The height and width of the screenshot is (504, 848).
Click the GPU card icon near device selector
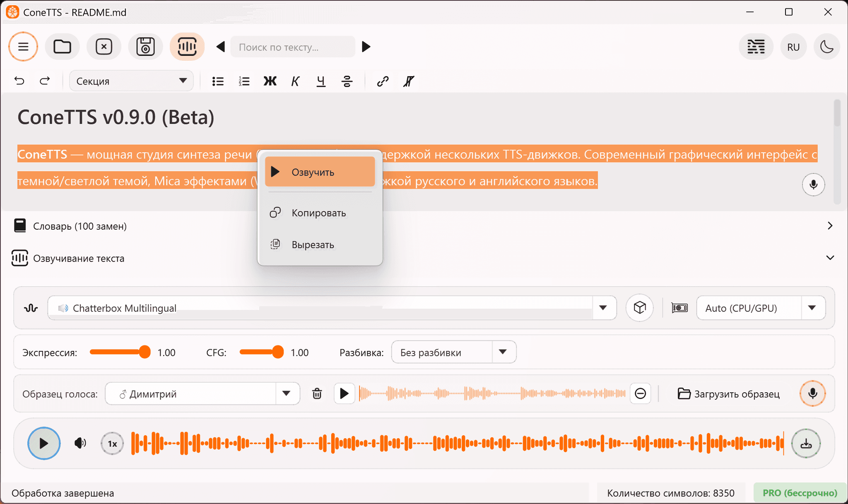(x=679, y=307)
